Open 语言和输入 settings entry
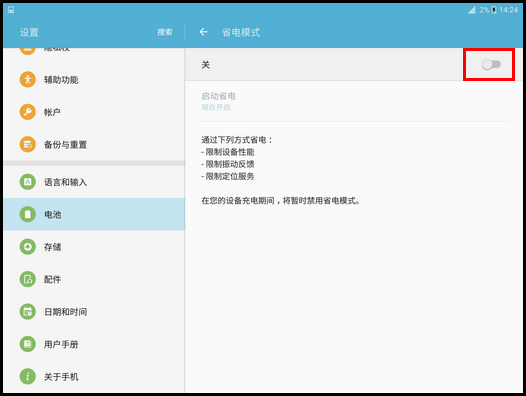526x396 pixels. tap(94, 182)
